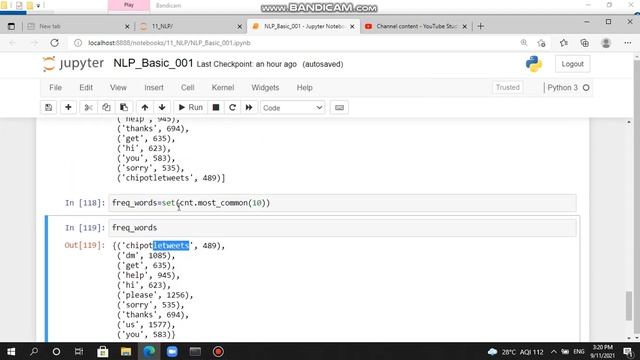Run the selected cell
The height and width of the screenshot is (360, 640).
pyautogui.click(x=191, y=108)
